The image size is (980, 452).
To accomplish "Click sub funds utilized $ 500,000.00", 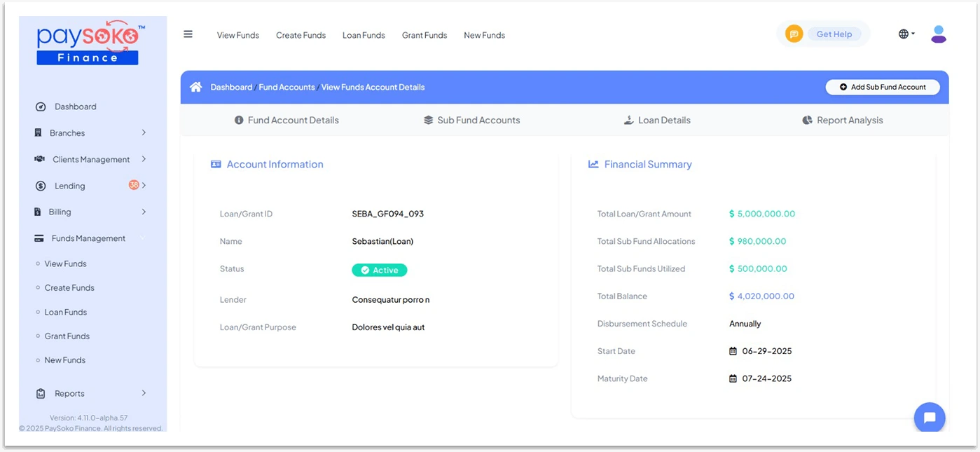I will tap(758, 268).
